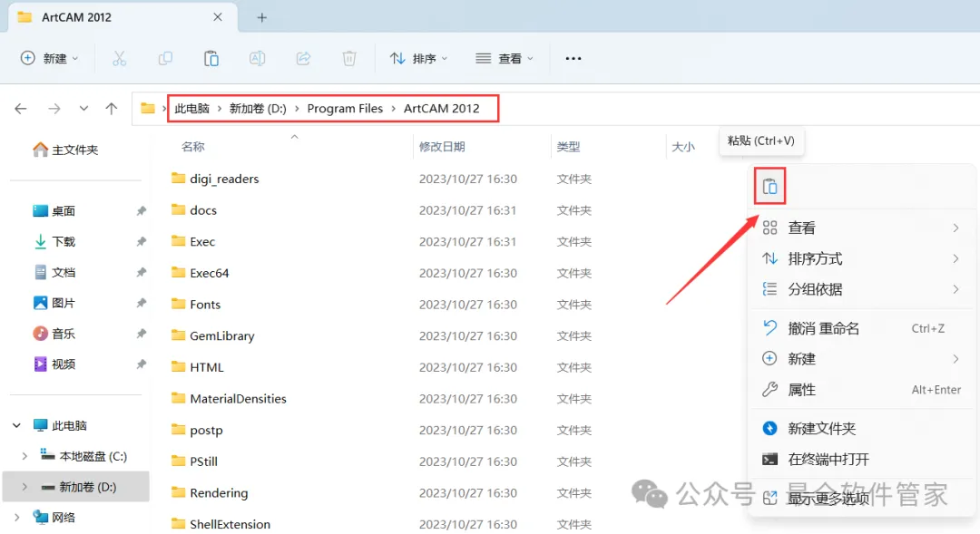Open Pictures (图片) in sidebar

tap(54, 303)
